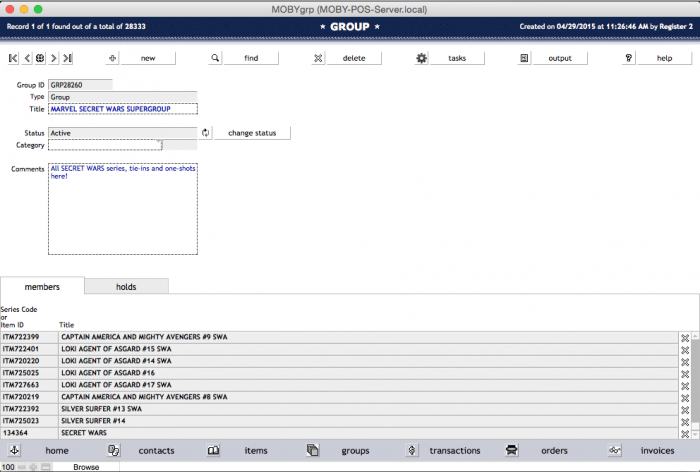Image resolution: width=700 pixels, height=472 pixels.
Task: Remove SILVER SURFER #14 member row
Action: (685, 422)
